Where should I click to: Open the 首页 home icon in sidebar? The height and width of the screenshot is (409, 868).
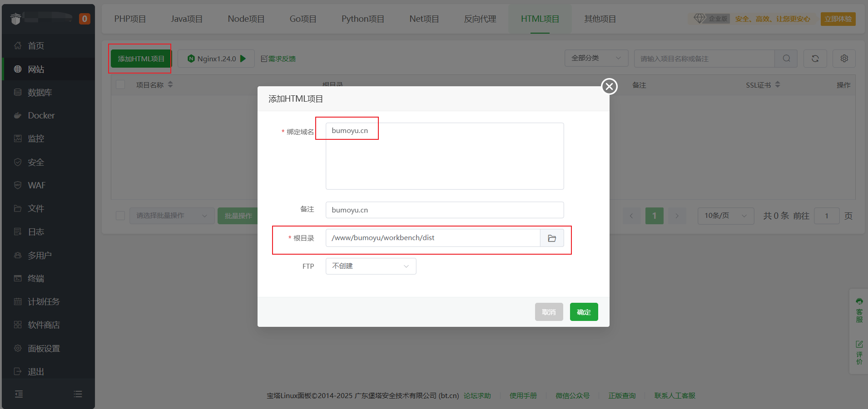tap(18, 45)
